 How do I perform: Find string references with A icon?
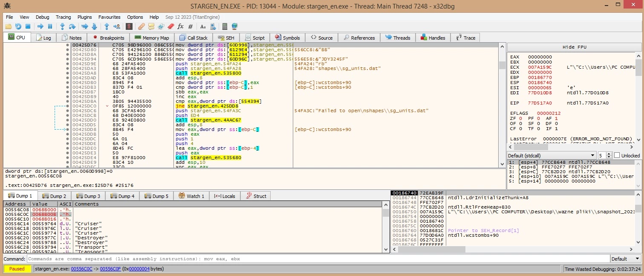coord(203,26)
